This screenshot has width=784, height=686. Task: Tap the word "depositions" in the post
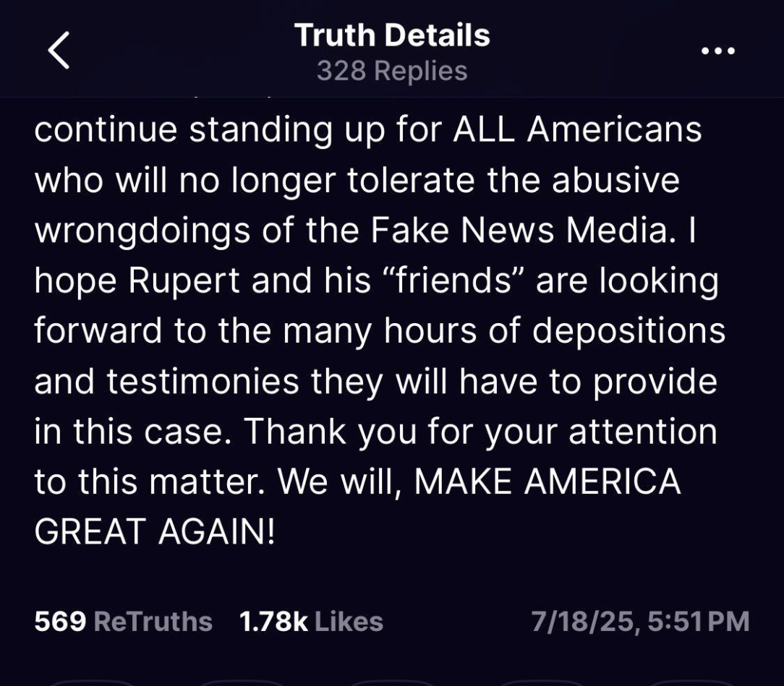[x=629, y=332]
